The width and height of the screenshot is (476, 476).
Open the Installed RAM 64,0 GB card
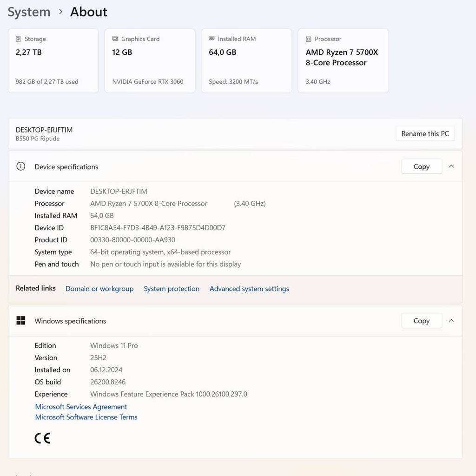click(246, 61)
